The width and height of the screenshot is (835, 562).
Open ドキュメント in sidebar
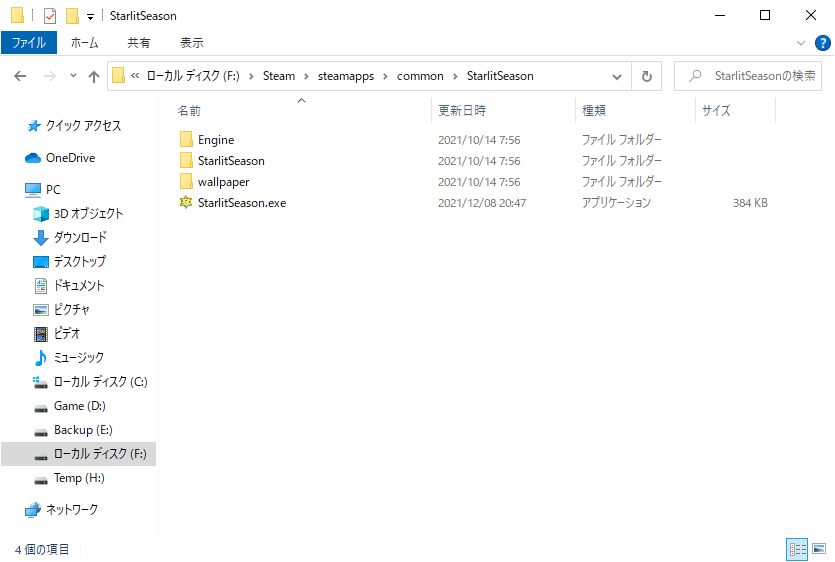coord(69,286)
